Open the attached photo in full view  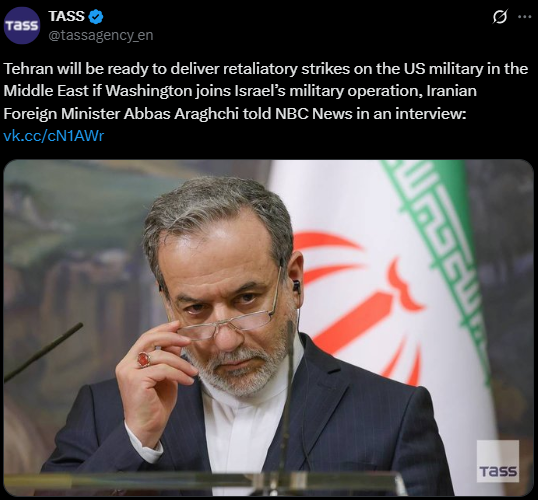pos(269,328)
